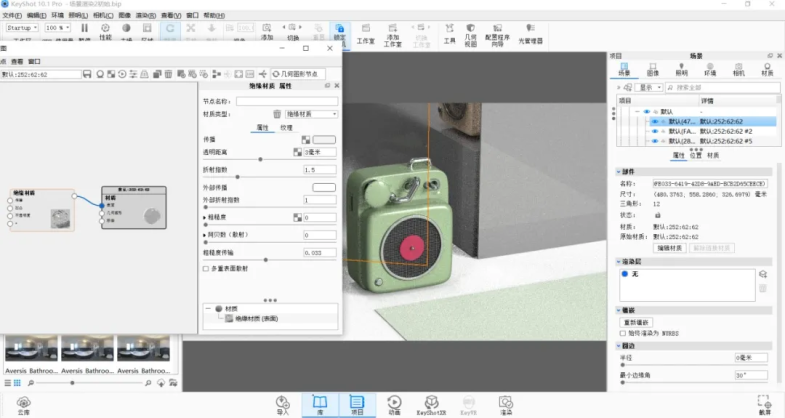
Task: Open the 光管理器 (Light Manager) toolbar icon
Action: click(x=529, y=34)
